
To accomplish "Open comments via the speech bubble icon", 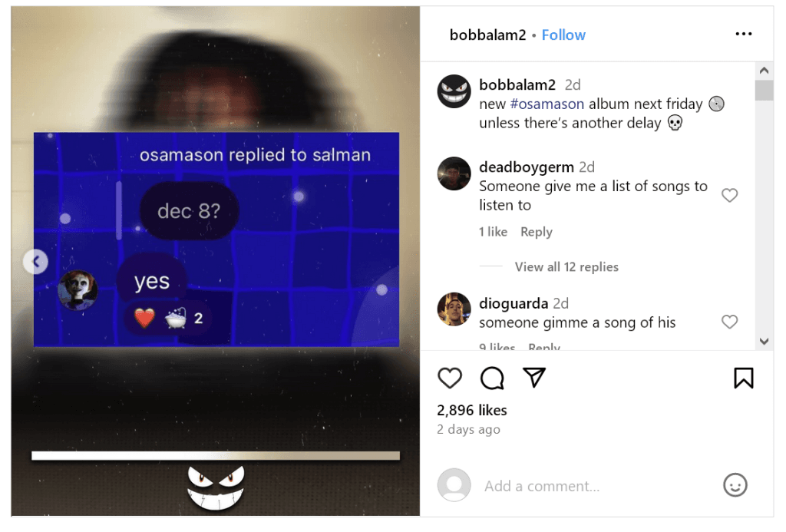I will 492,378.
